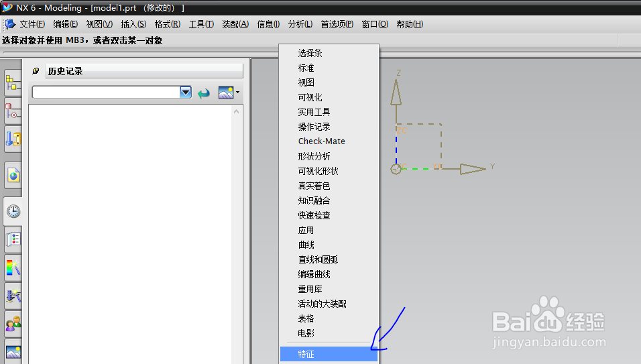Toggle the 操作记录 toolbar entry
This screenshot has height=364, width=641.
tap(329, 127)
